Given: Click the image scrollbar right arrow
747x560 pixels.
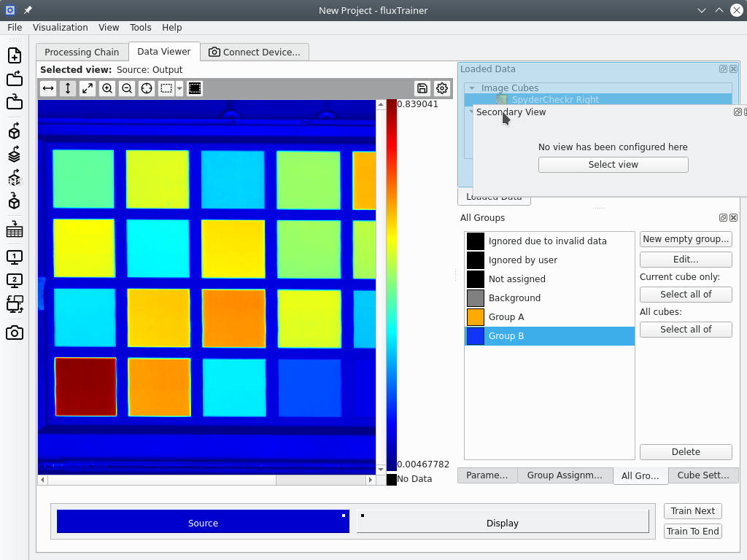Looking at the screenshot, I should point(371,480).
